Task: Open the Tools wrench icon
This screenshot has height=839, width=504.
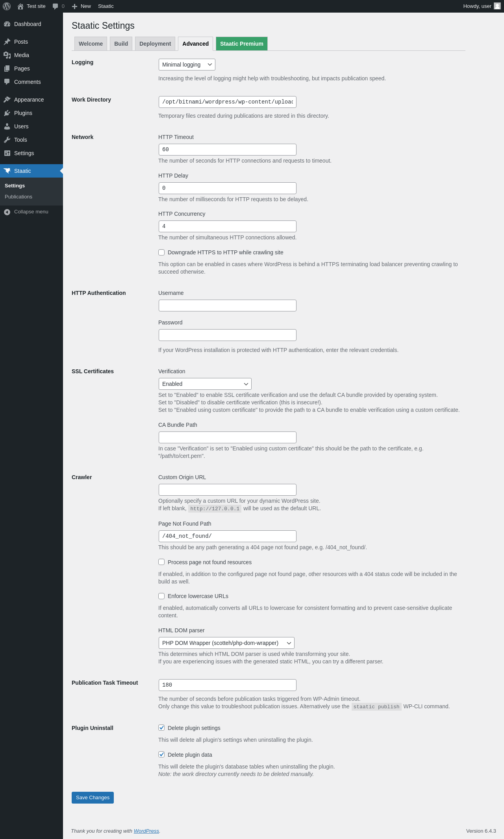Action: pyautogui.click(x=7, y=140)
